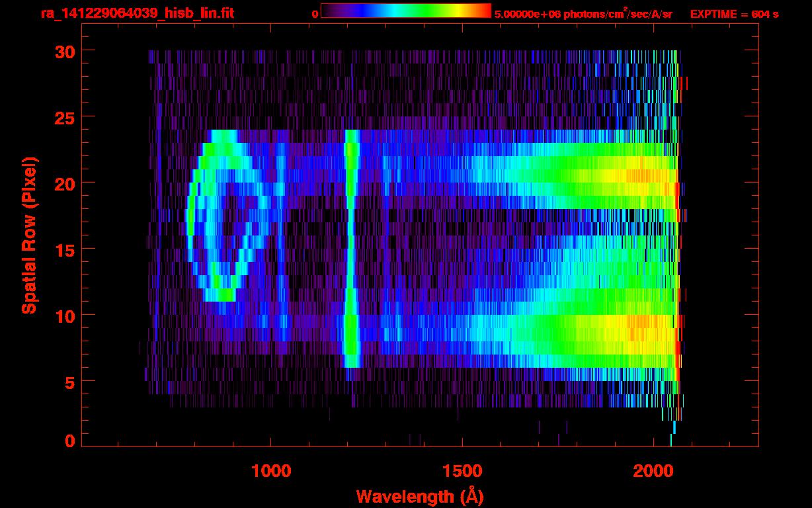812x508 pixels.
Task: Click the 5.00000e+06 photons unit label
Action: click(x=583, y=13)
